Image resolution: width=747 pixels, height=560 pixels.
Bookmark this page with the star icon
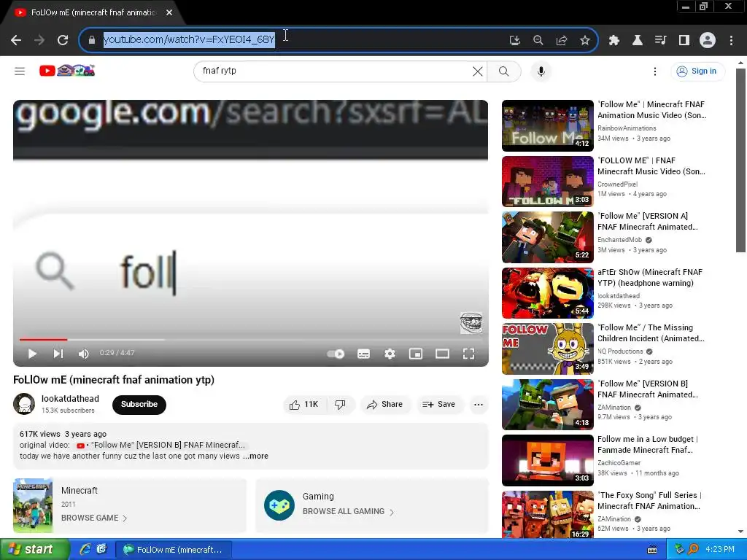[x=585, y=40]
